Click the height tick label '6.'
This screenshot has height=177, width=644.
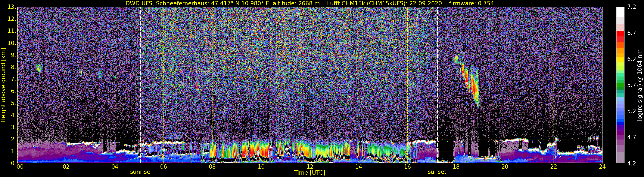tap(13, 91)
